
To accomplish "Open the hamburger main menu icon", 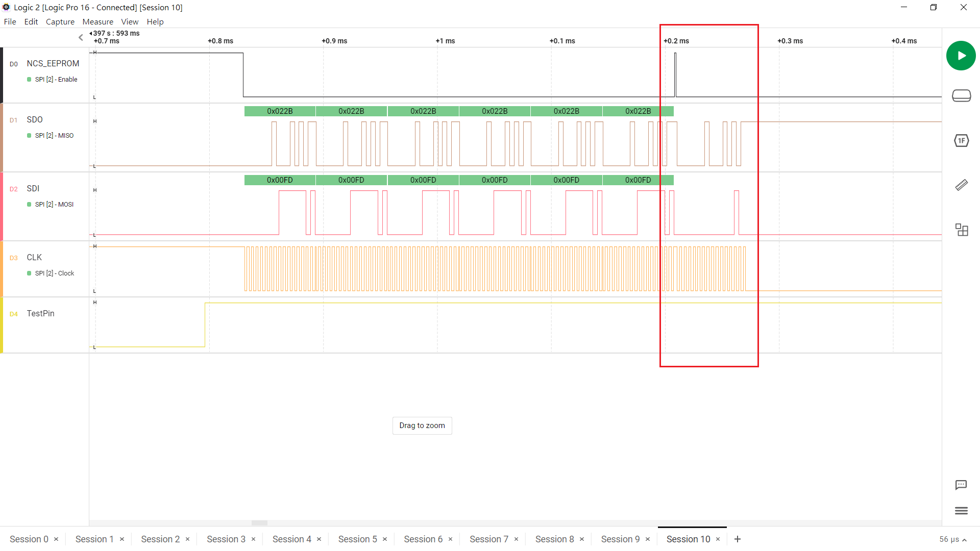I will [961, 511].
